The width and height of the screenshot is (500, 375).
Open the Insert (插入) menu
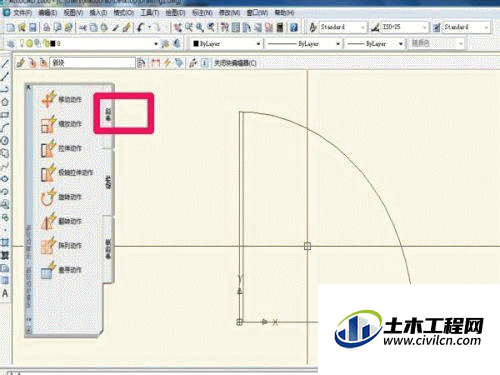[98, 13]
